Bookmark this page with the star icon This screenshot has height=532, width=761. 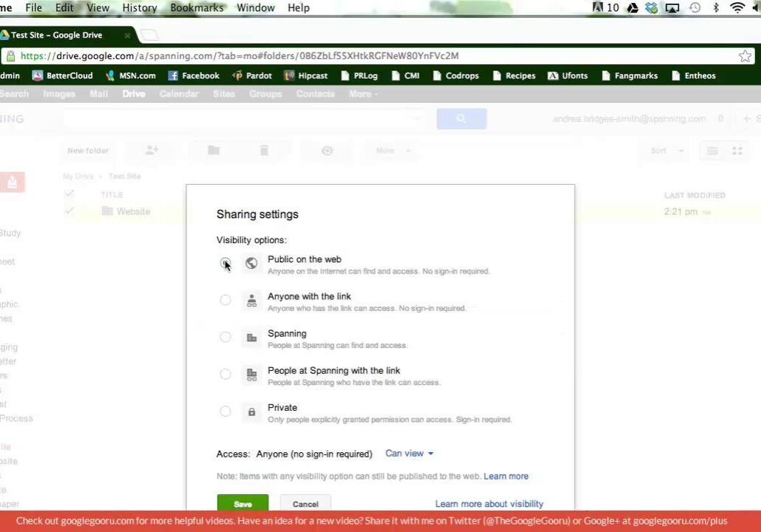[745, 55]
